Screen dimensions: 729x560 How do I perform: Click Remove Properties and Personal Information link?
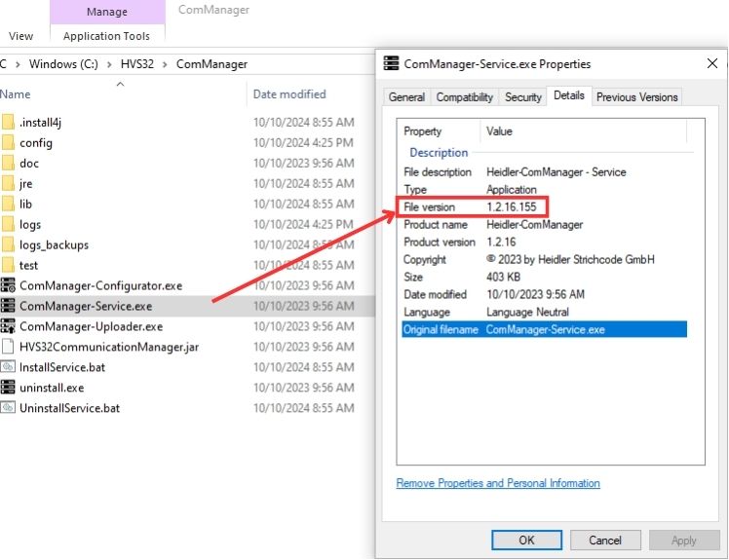[x=498, y=483]
